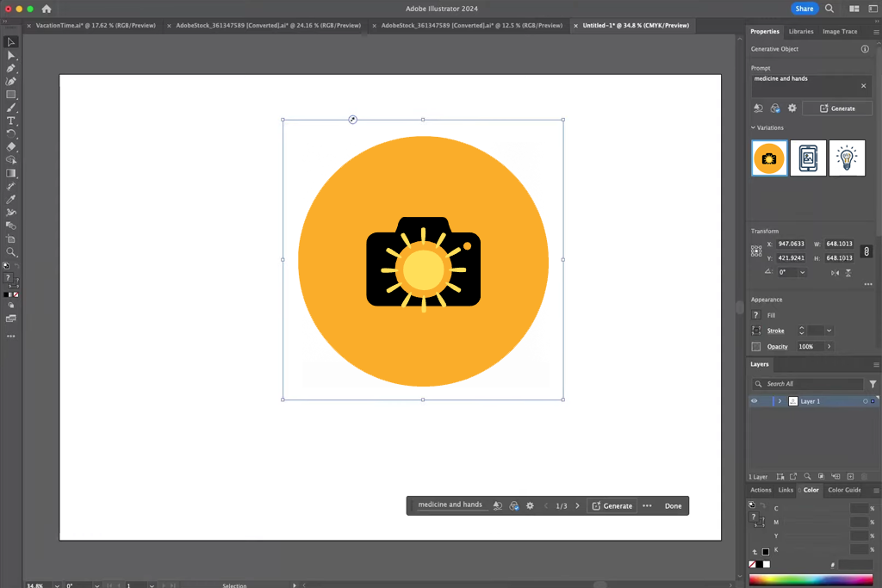Open the search magnifier in title bar
882x588 pixels.
coord(829,9)
